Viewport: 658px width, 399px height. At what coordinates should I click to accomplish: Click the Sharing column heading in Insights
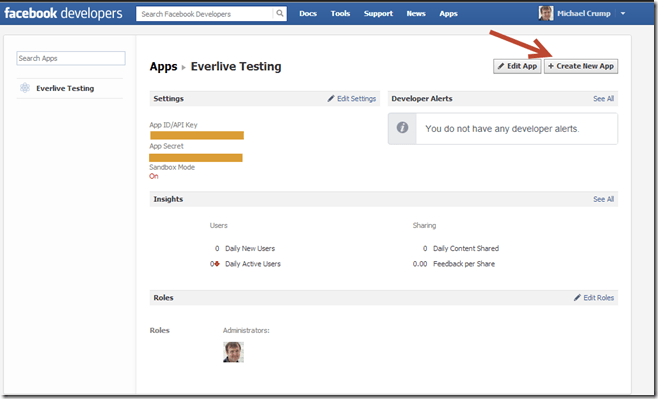(424, 226)
